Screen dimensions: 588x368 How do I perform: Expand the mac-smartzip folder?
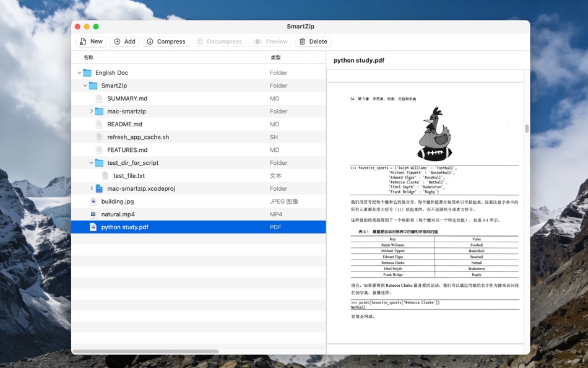[x=91, y=111]
